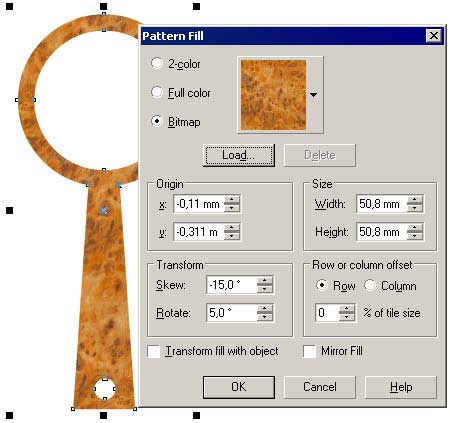Increase Origin x with up arrow
This screenshot has width=450, height=423.
pos(232,200)
